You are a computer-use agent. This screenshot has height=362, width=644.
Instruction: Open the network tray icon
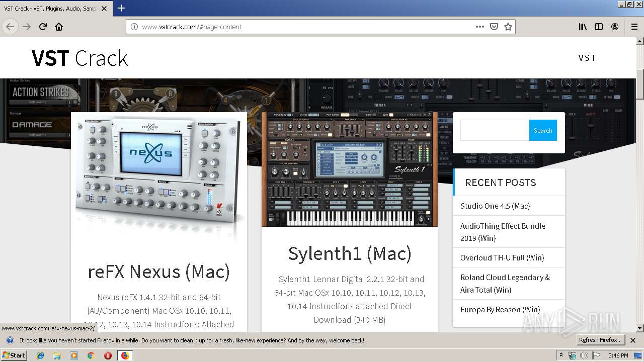[x=572, y=355]
